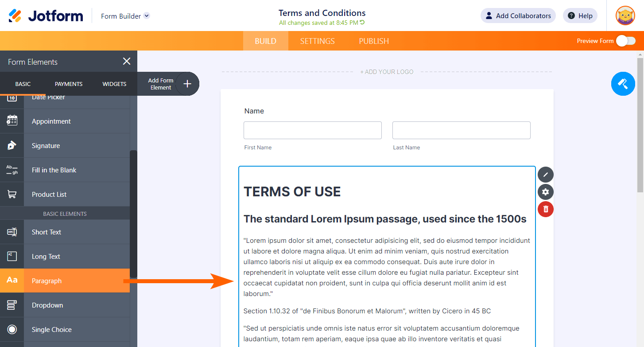Click the pencil edit icon beside paragraph
Screen dimensions: 644x347
[x=545, y=175]
